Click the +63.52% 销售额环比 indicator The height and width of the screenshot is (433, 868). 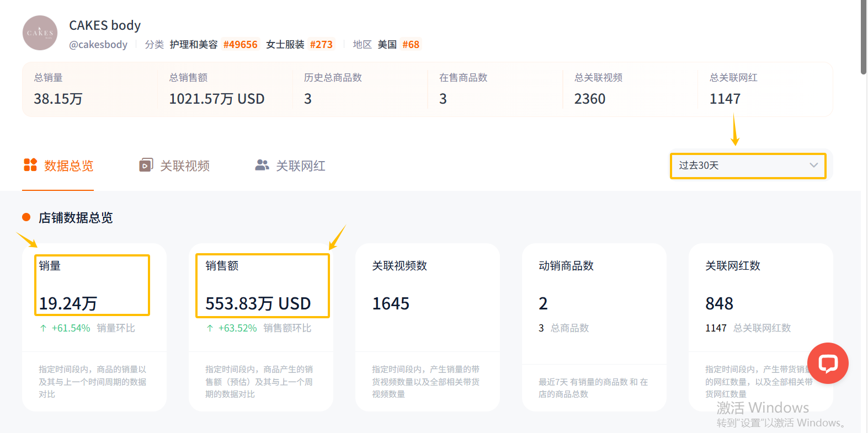pyautogui.click(x=259, y=328)
